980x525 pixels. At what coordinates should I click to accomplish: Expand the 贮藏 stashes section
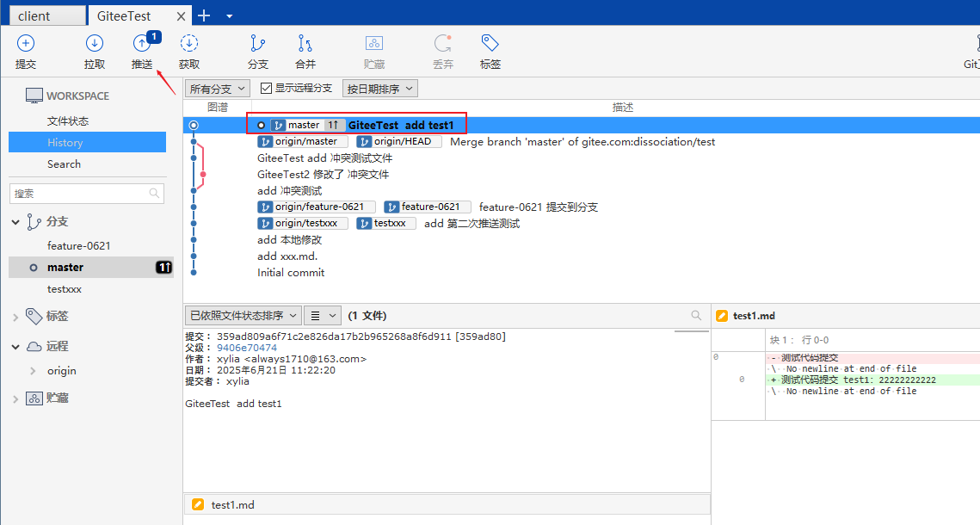tap(15, 398)
